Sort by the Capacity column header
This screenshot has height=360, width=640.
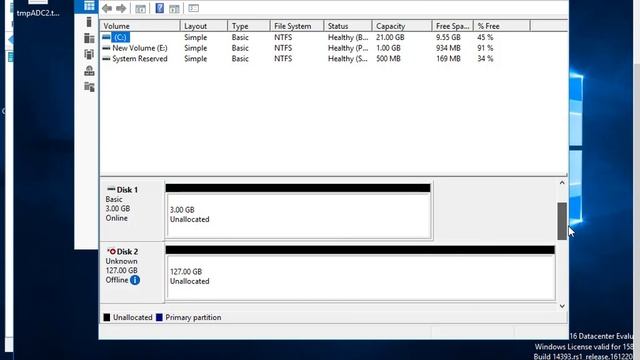(402, 26)
